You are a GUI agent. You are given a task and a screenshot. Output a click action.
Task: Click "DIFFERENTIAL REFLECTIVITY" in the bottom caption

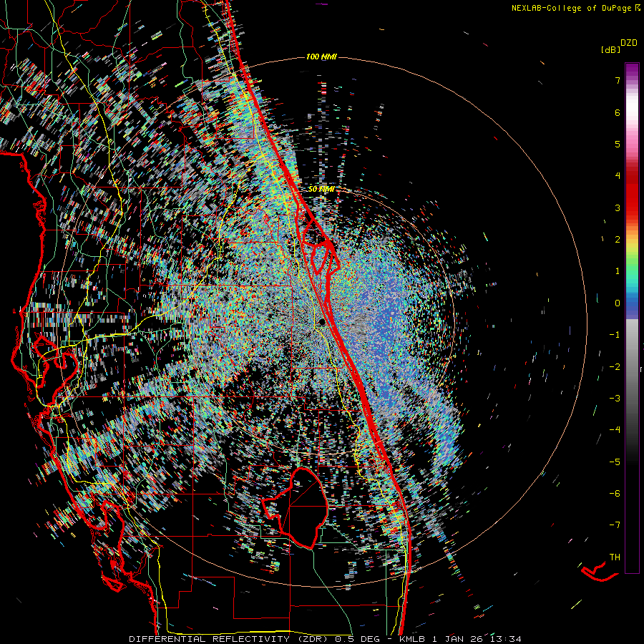point(210,639)
